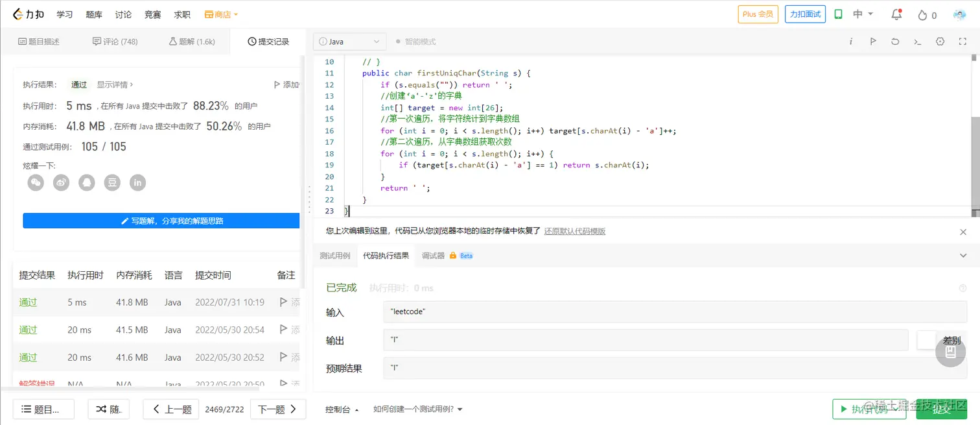Click 还原默认代码模版 link

pos(575,231)
